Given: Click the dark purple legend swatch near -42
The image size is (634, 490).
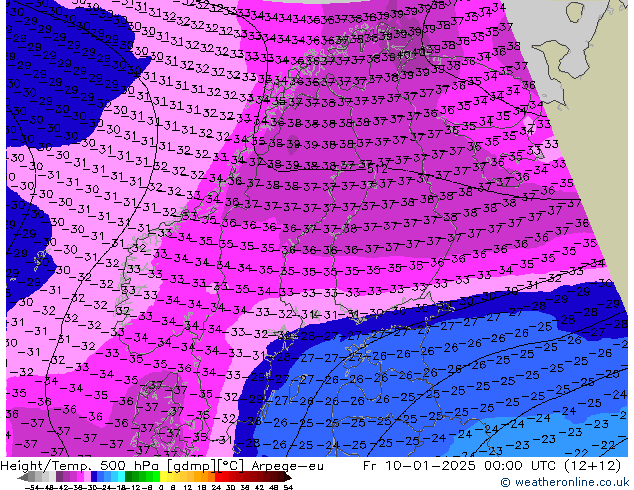Looking at the screenshot, I should click(x=59, y=477).
